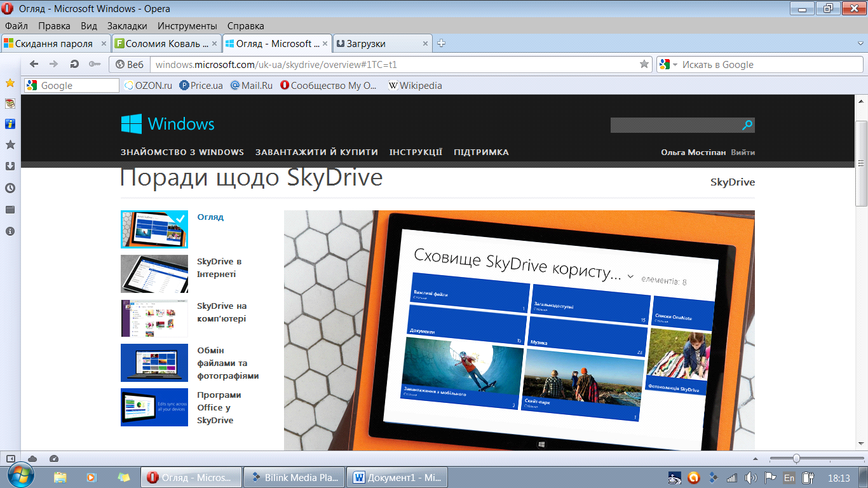
Task: Bookmark this page with the address bar star
Action: click(644, 64)
